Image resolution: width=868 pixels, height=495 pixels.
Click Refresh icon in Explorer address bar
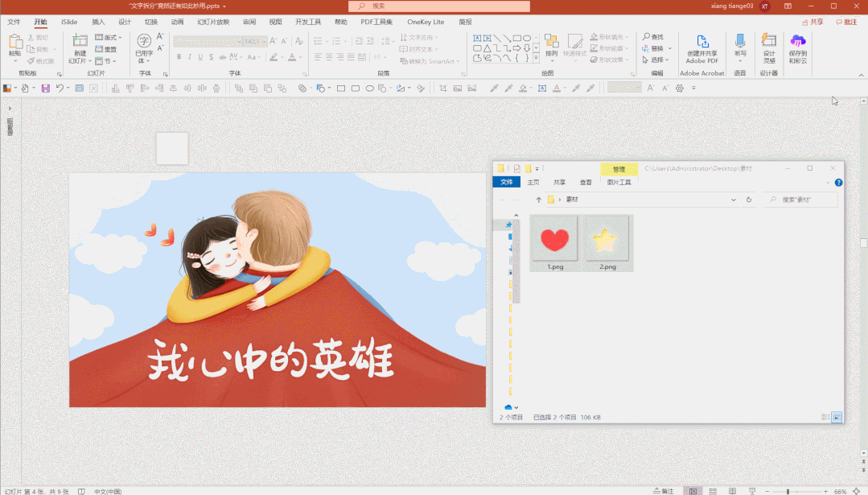(x=749, y=200)
